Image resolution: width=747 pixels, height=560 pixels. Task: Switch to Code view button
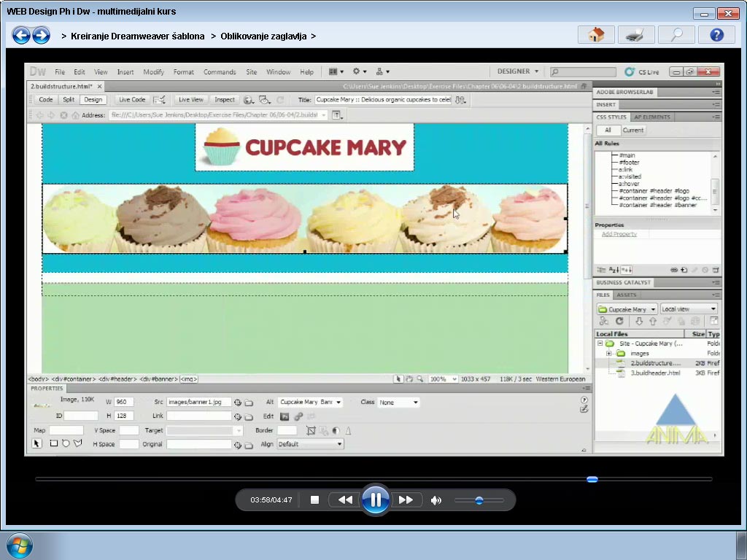pos(45,100)
